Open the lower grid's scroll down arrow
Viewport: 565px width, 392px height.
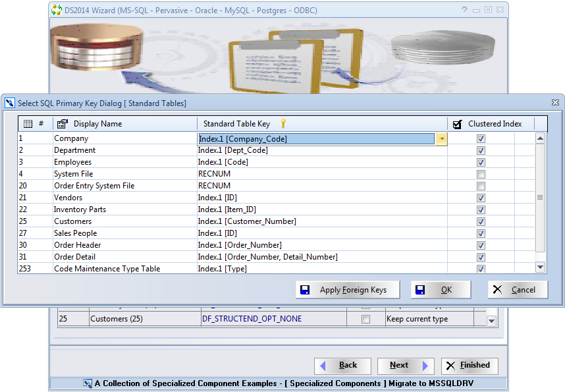tap(491, 320)
